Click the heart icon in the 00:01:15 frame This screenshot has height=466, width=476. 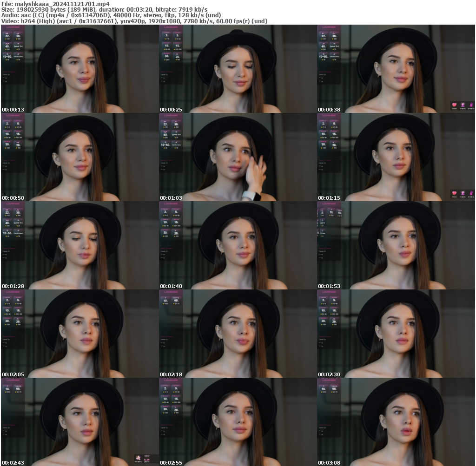(x=454, y=193)
